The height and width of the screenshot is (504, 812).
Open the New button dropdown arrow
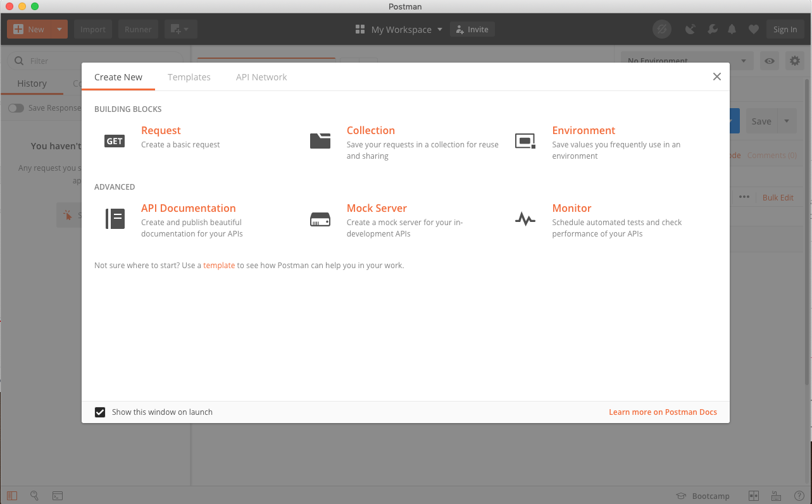pos(59,29)
